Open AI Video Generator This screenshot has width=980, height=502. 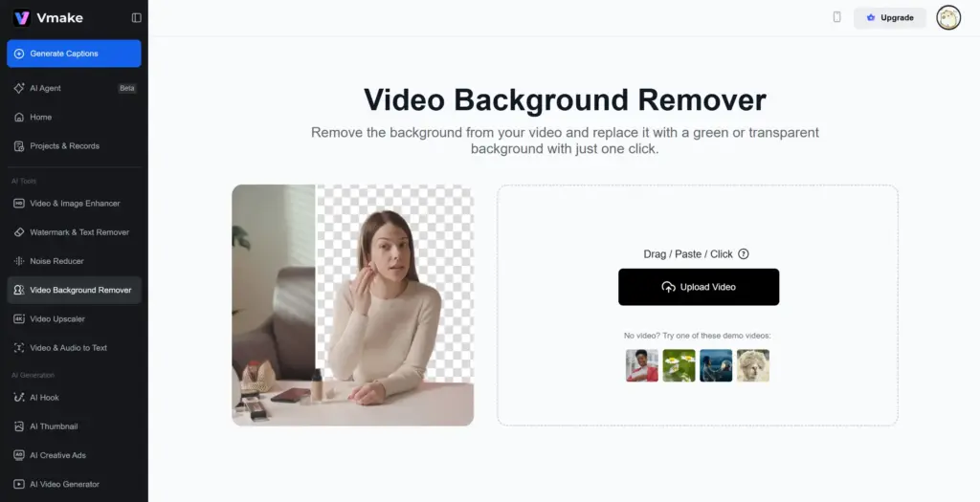click(x=74, y=484)
